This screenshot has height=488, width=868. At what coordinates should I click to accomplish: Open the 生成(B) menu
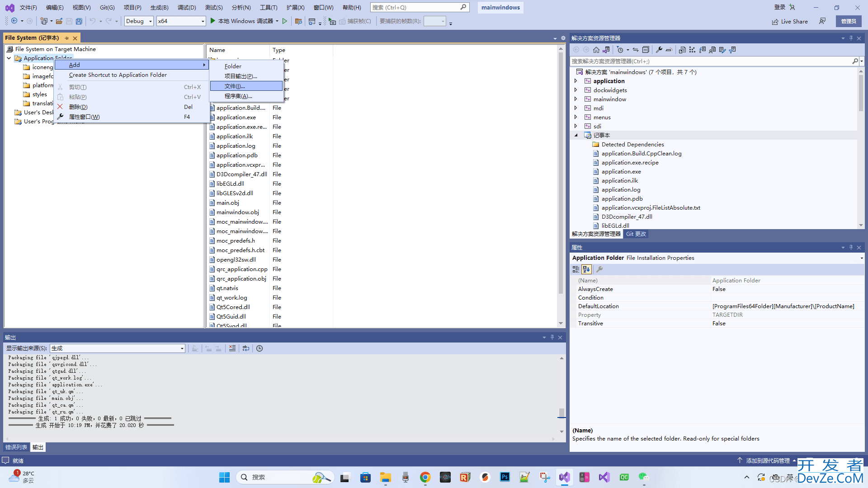coord(159,8)
